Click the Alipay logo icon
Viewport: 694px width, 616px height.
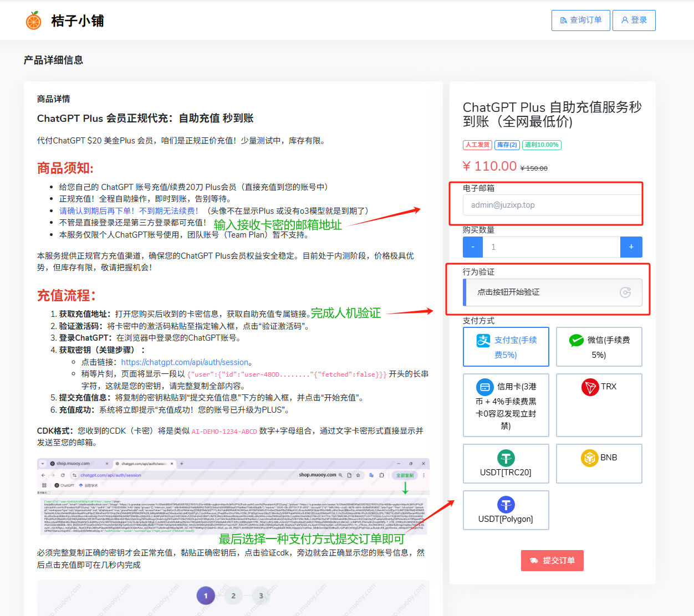pyautogui.click(x=483, y=340)
